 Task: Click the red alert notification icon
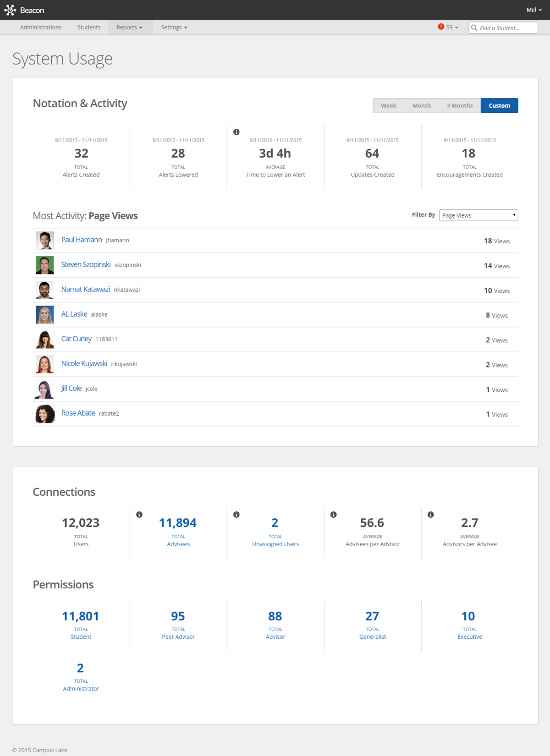441,27
